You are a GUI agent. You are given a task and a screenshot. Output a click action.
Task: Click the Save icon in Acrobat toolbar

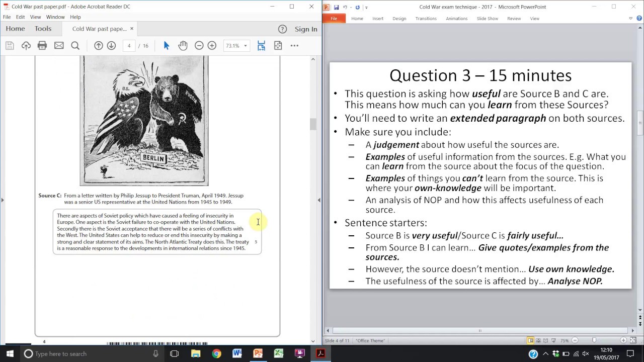pos(10,46)
